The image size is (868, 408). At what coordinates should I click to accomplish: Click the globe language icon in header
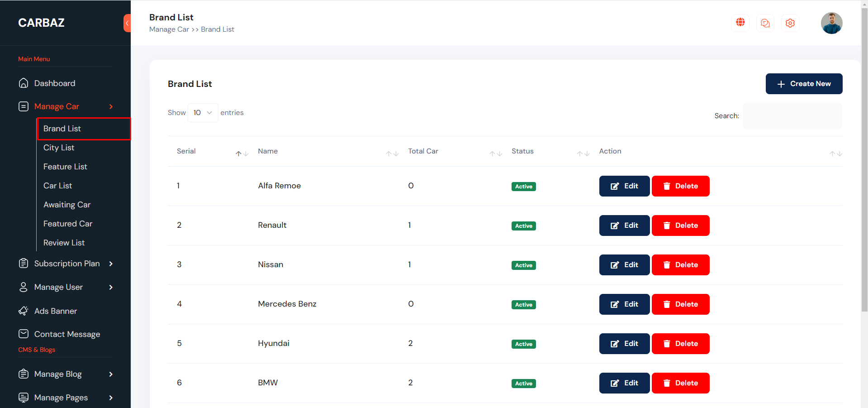click(740, 23)
